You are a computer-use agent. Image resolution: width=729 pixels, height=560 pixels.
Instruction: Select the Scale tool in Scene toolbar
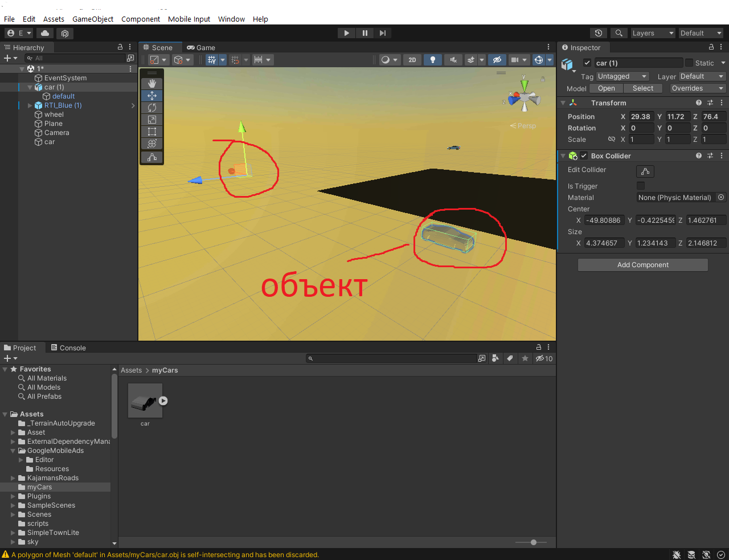152,120
